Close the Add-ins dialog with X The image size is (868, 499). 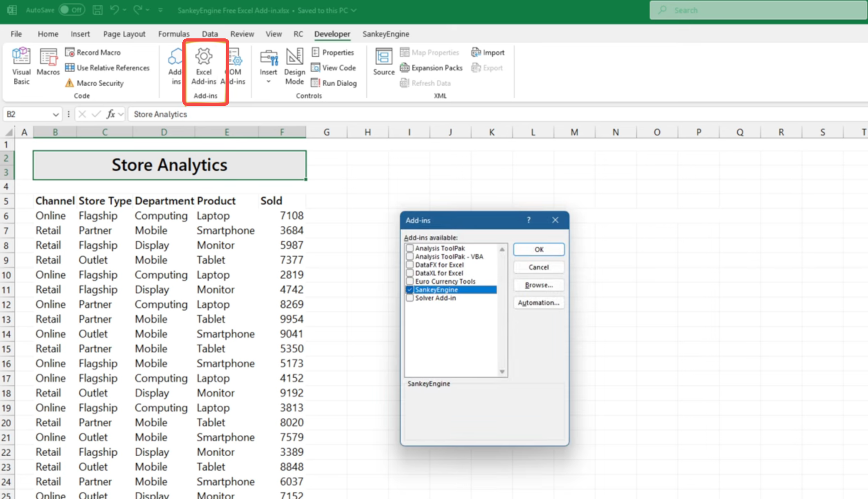tap(555, 220)
